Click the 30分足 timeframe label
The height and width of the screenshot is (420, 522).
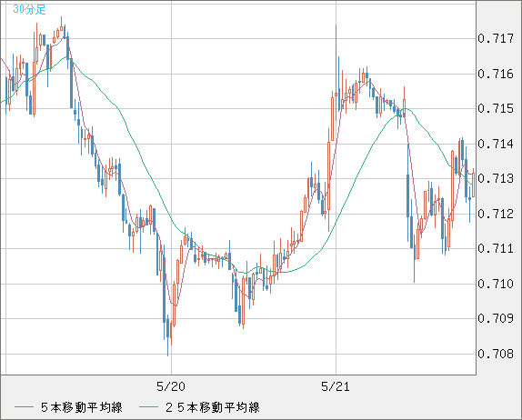[29, 9]
